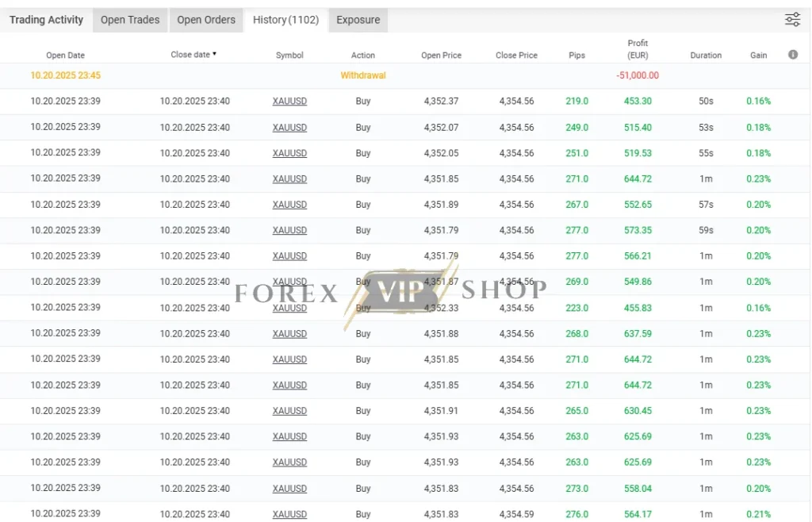Click the -51,000.00 withdrawal amount
Image resolution: width=812 pixels, height=522 pixels.
coord(638,75)
